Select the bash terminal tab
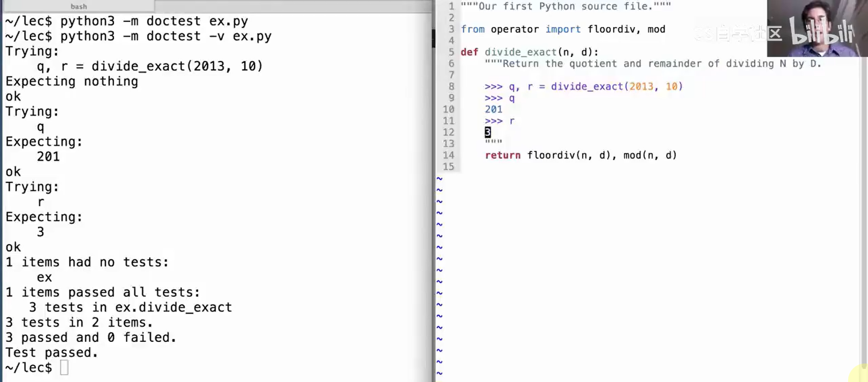The height and width of the screenshot is (382, 868). (78, 6)
